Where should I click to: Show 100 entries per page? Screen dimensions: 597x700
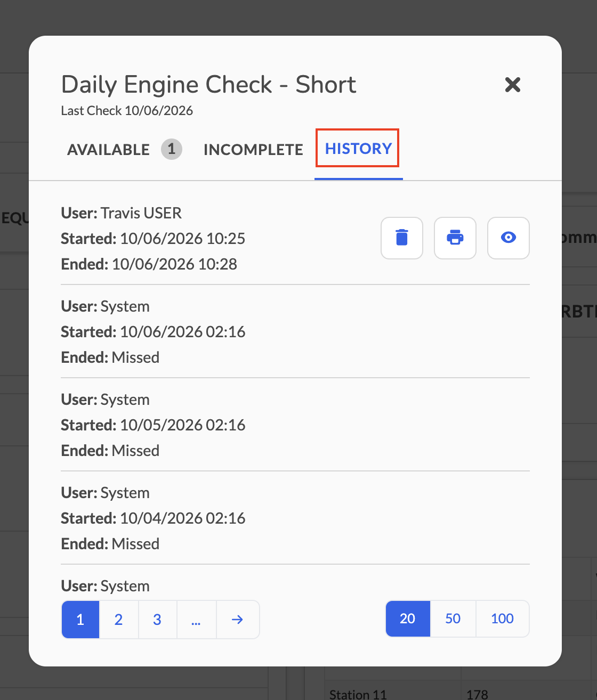[503, 618]
